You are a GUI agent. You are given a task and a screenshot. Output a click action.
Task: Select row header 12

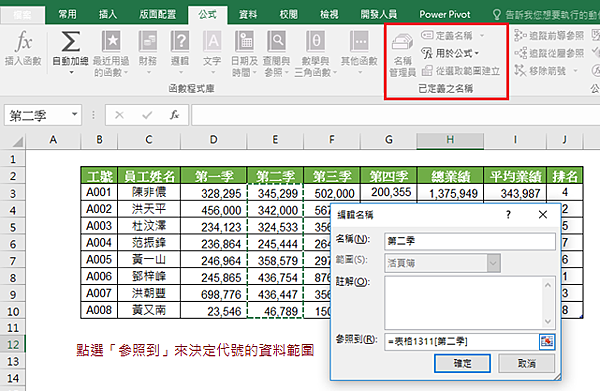pyautogui.click(x=13, y=344)
